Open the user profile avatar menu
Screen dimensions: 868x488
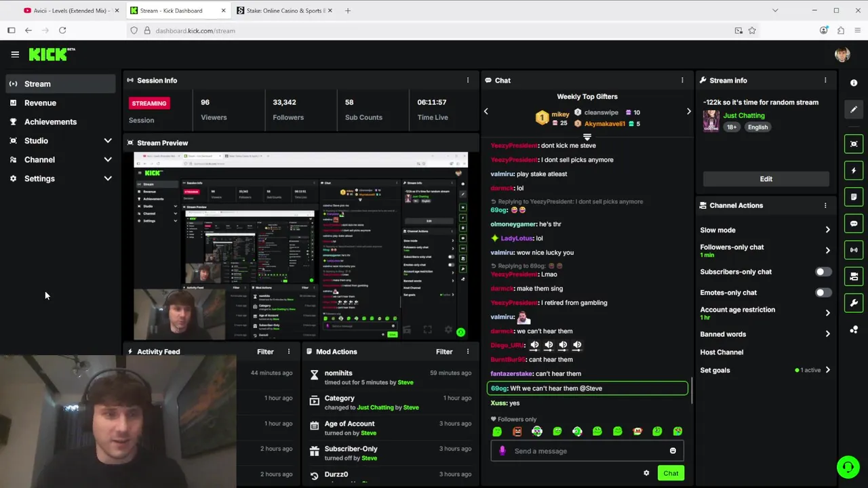point(842,55)
